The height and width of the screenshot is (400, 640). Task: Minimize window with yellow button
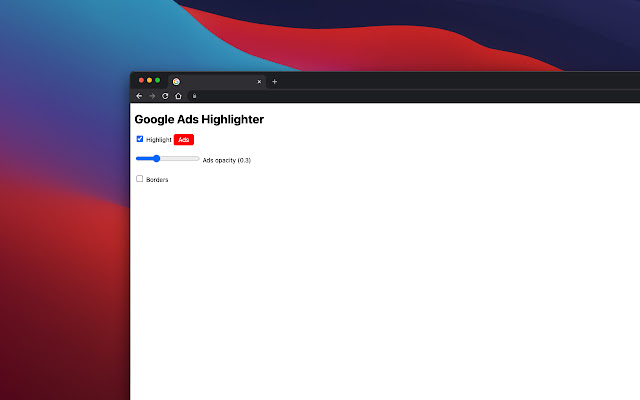(149, 80)
